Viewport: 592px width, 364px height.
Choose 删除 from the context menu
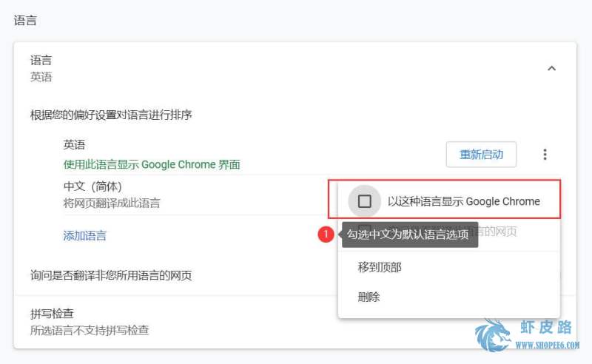click(369, 297)
